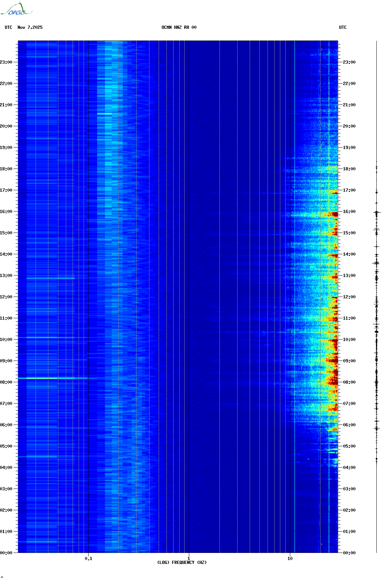Click the UTC label beside the date

[x=9, y=27]
